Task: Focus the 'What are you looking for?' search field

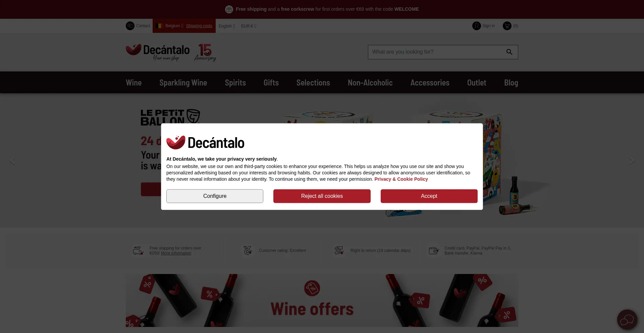Action: [x=436, y=52]
